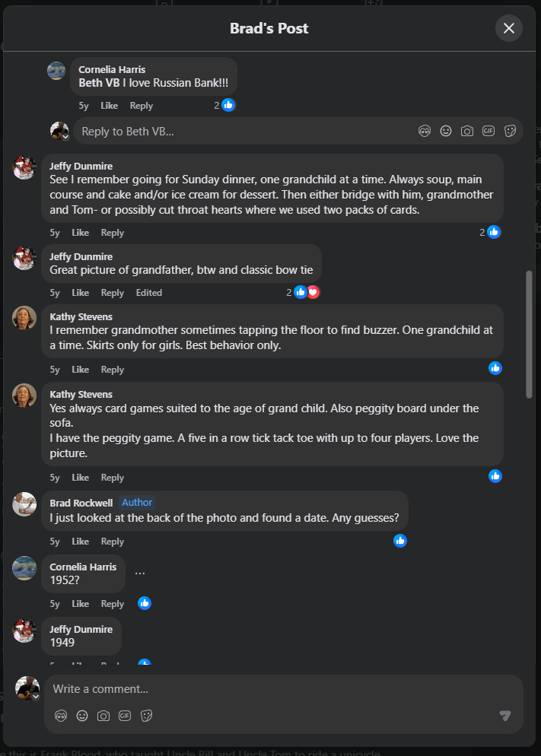
Task: Like Jeffy Dunmire's bow tie comment
Action: (80, 293)
